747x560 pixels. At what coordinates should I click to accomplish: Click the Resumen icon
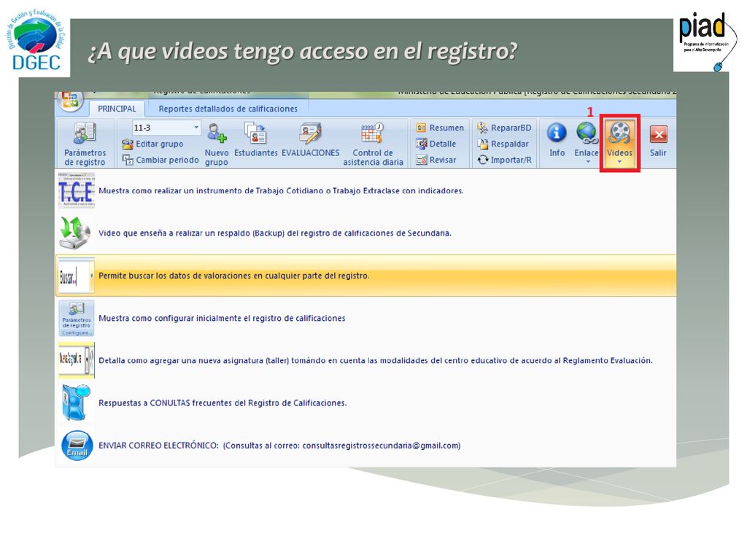(421, 128)
